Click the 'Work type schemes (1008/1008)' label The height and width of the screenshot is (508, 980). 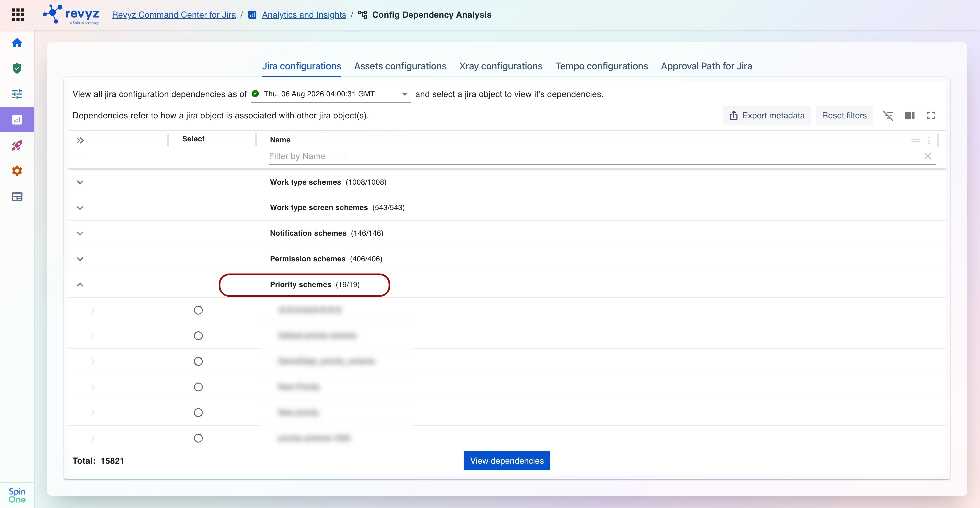coord(328,182)
